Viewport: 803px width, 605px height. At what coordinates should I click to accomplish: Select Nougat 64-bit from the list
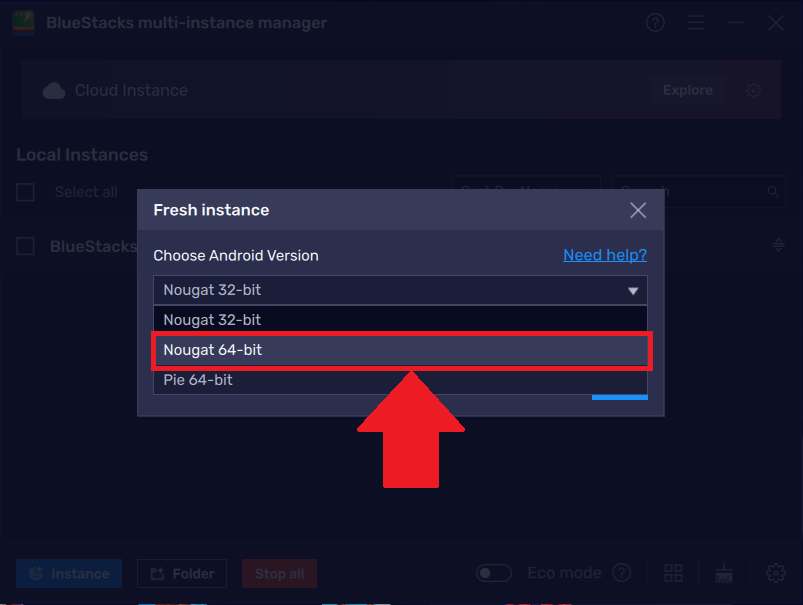click(x=400, y=350)
